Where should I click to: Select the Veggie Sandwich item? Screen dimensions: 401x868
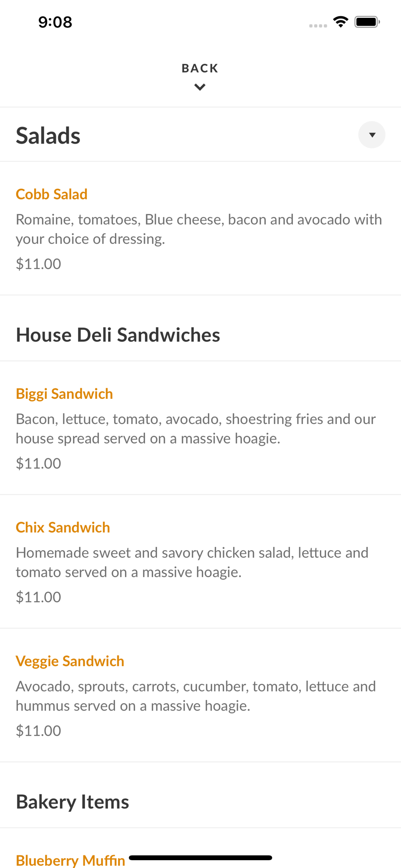(70, 661)
